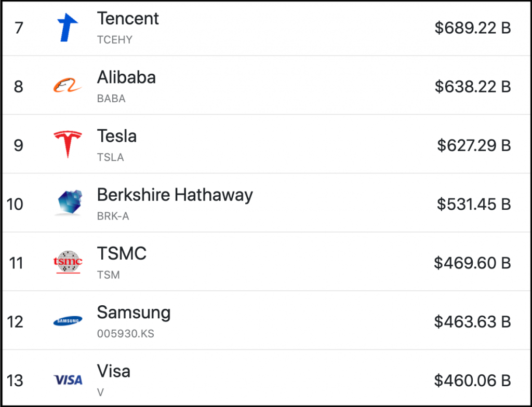Open the TSMC company link

click(122, 254)
